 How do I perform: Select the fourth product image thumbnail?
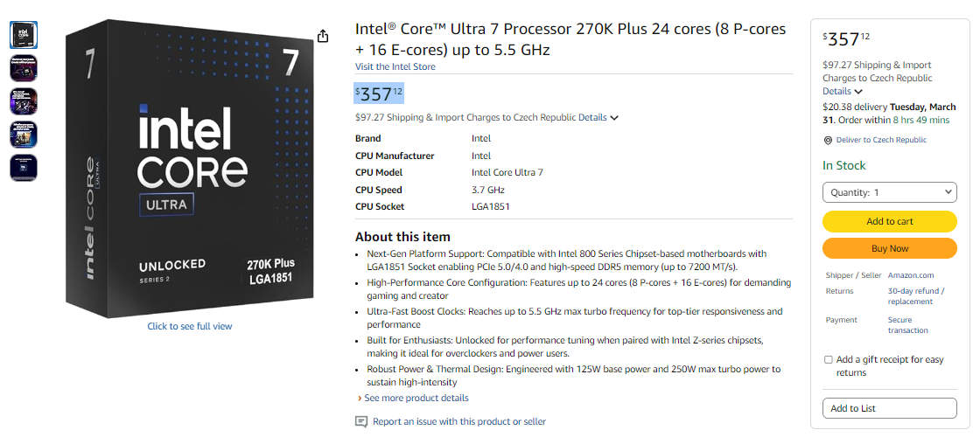click(x=24, y=134)
